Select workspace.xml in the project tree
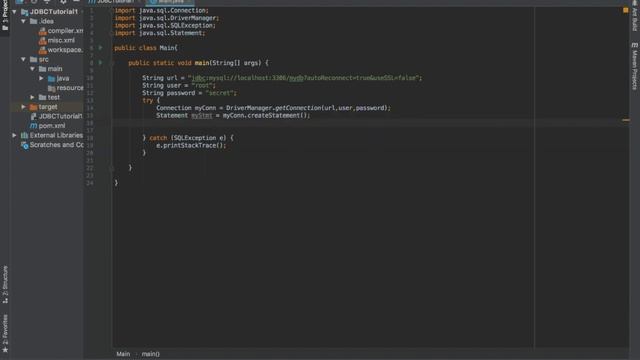The height and width of the screenshot is (360, 640). (x=65, y=50)
